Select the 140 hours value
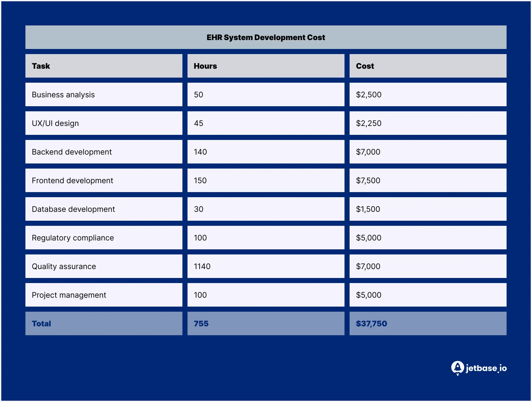The height and width of the screenshot is (402, 532). 200,152
